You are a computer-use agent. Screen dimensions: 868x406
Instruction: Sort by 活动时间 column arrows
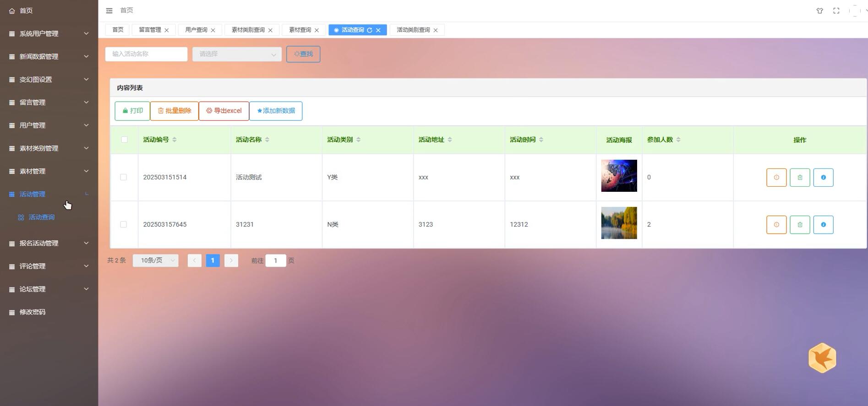point(541,140)
